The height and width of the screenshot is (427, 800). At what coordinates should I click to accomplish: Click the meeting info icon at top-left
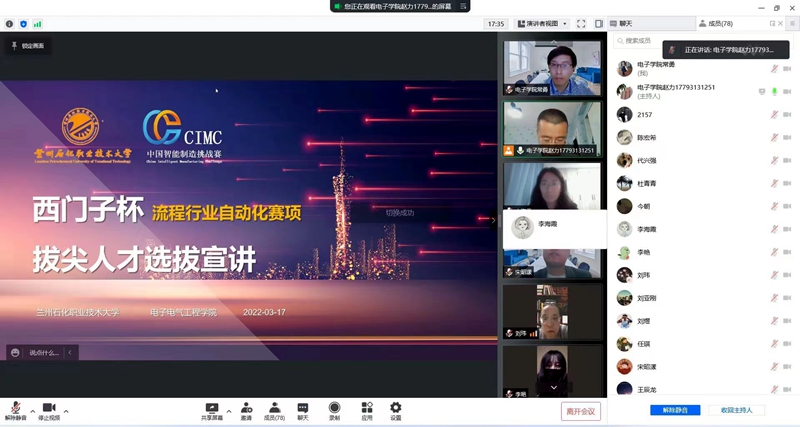(x=9, y=24)
